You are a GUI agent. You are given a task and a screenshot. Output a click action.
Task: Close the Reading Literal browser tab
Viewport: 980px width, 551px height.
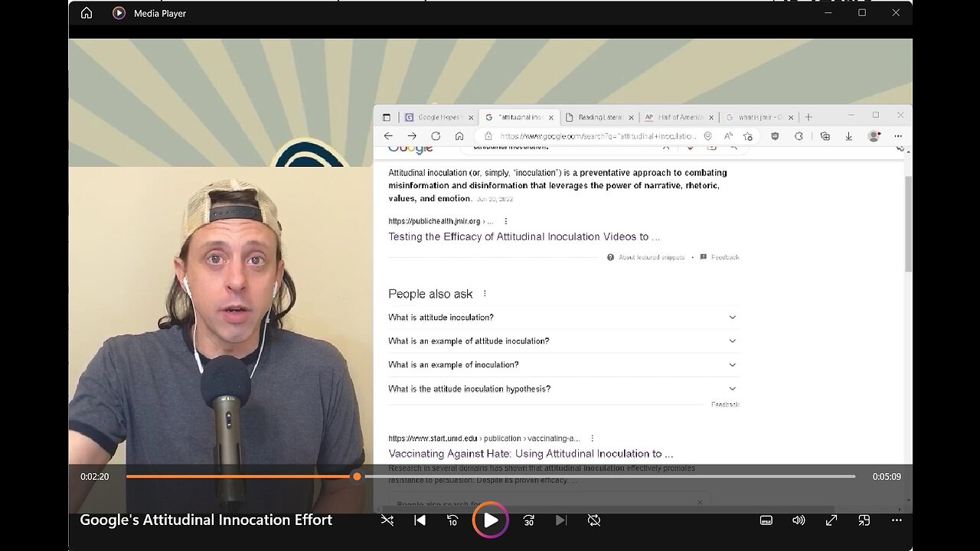click(x=632, y=117)
